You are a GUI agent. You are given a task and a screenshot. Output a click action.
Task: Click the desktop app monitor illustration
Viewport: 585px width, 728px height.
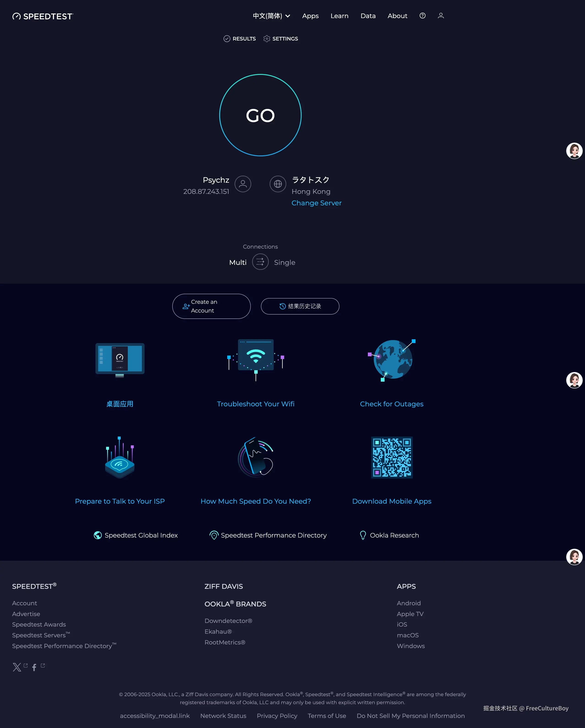click(120, 360)
